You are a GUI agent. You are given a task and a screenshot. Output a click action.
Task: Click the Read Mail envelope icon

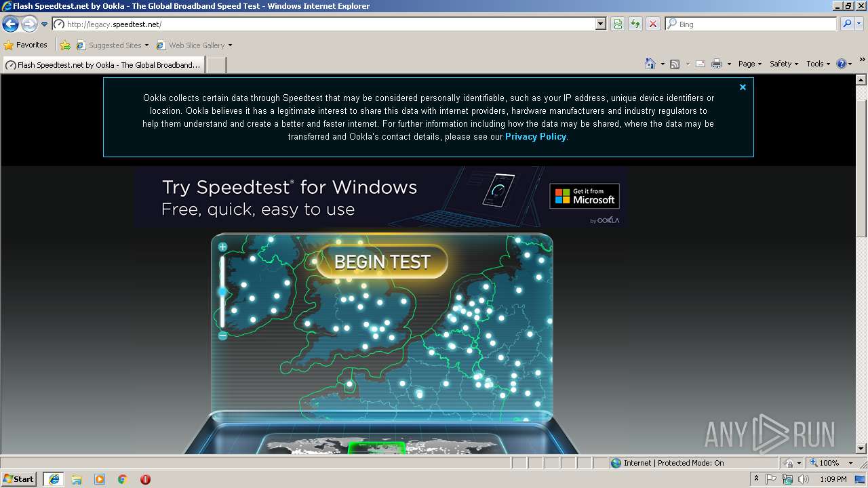700,64
